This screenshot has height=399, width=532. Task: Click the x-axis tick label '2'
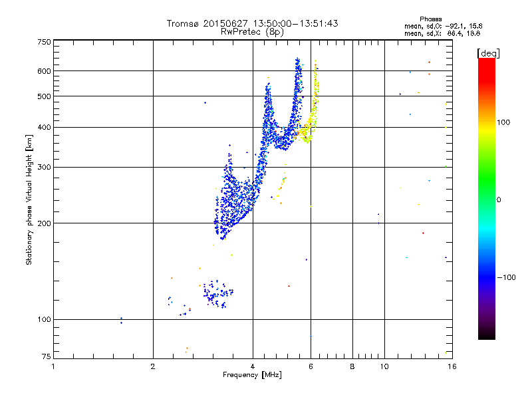[153, 366]
